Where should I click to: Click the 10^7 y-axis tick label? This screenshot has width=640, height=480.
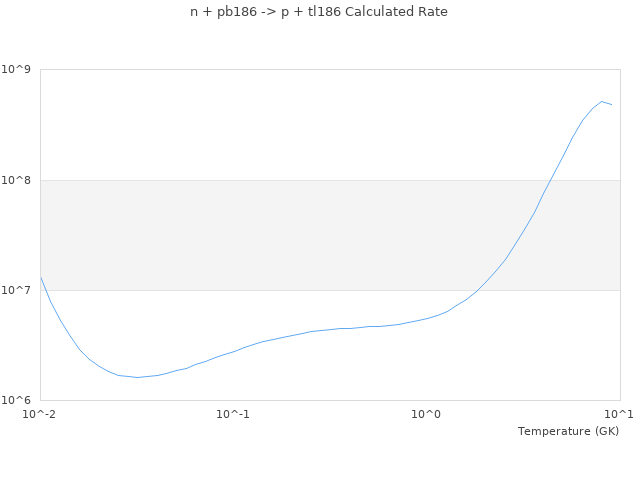(x=17, y=290)
